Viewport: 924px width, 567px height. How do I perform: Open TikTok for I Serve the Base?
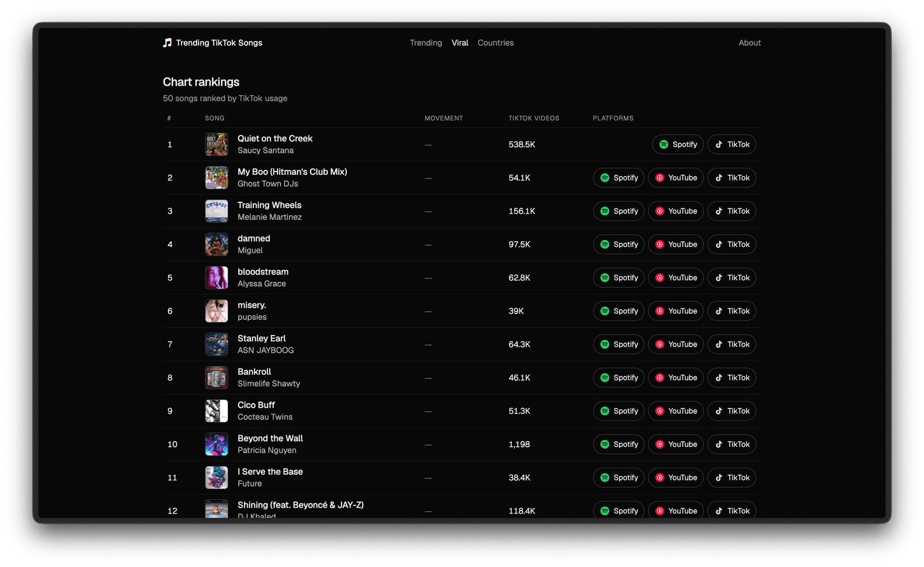click(731, 478)
